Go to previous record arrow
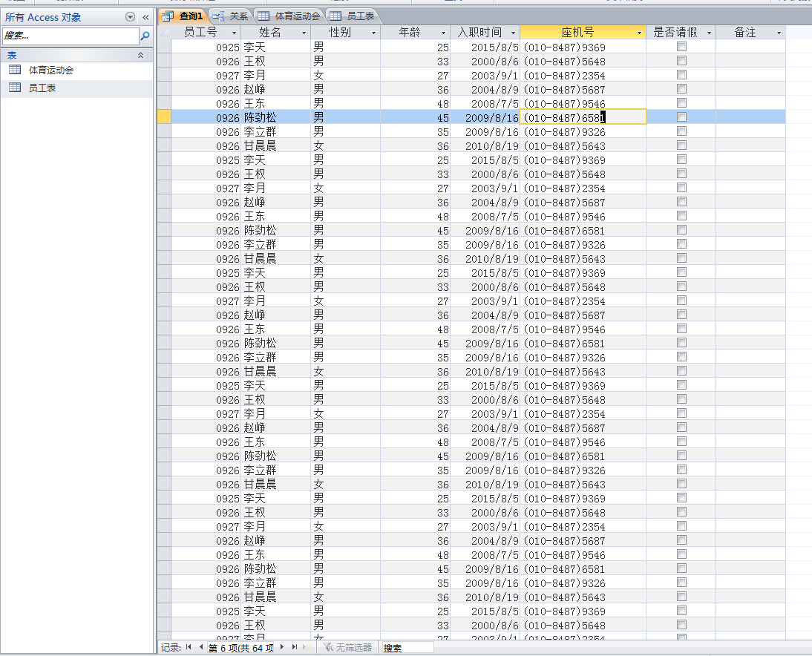 tap(201, 646)
